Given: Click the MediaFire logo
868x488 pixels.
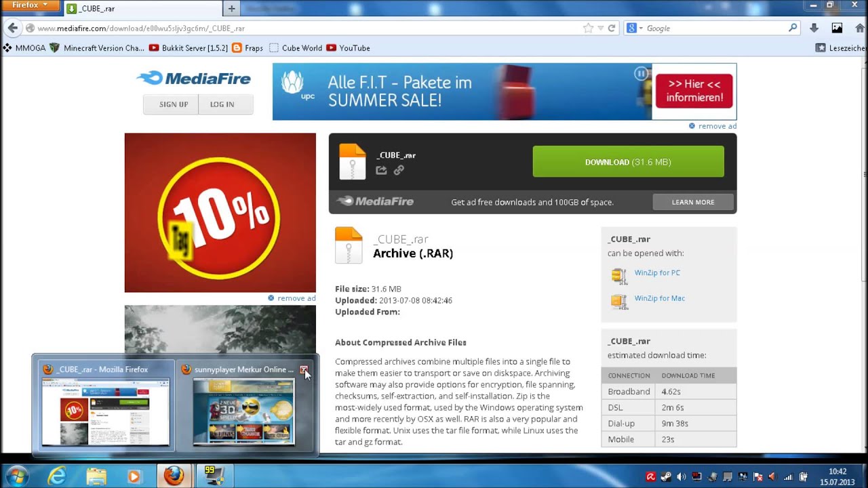Looking at the screenshot, I should tap(194, 79).
